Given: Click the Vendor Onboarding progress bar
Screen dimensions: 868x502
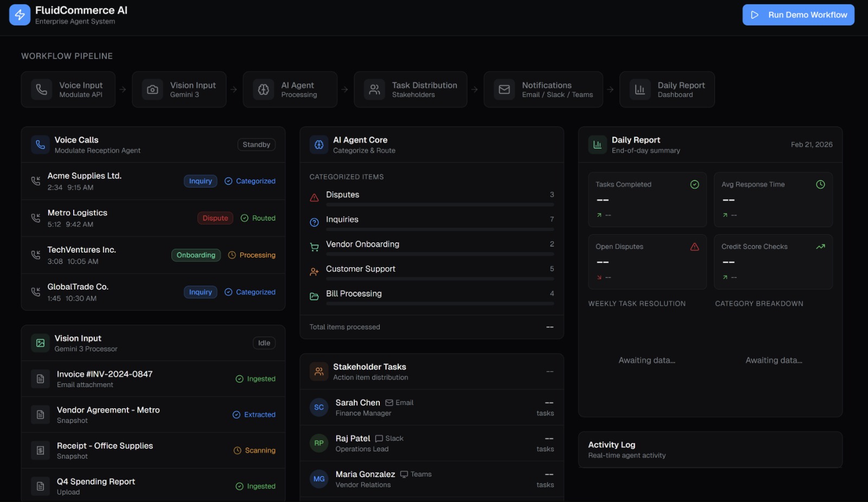Looking at the screenshot, I should click(440, 254).
